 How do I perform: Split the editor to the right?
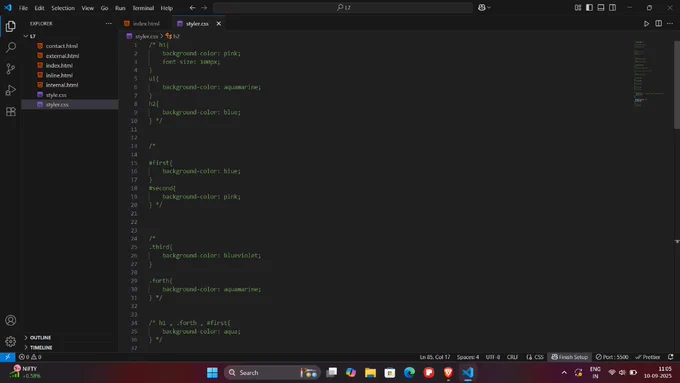(658, 23)
